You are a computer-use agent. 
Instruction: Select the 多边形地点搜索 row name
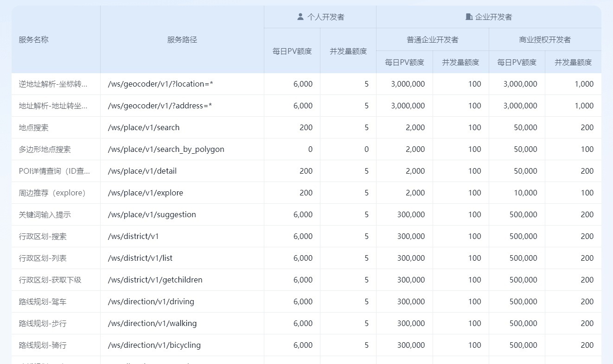pos(45,149)
